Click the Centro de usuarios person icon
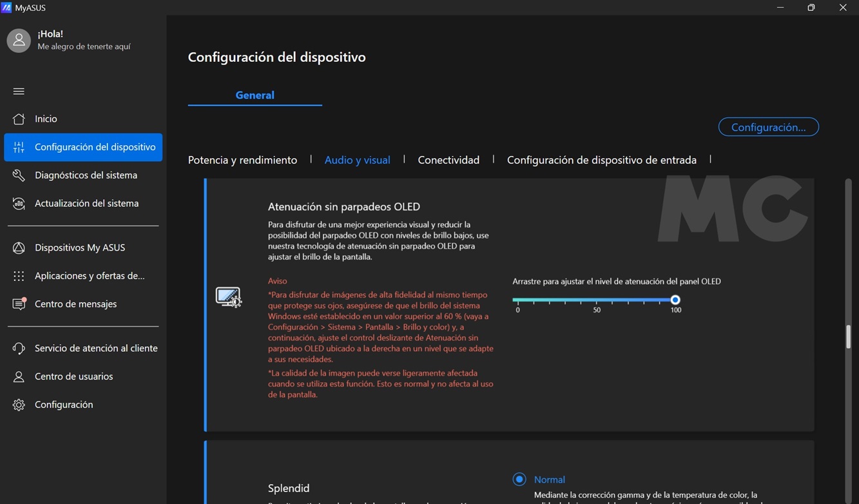 click(19, 377)
